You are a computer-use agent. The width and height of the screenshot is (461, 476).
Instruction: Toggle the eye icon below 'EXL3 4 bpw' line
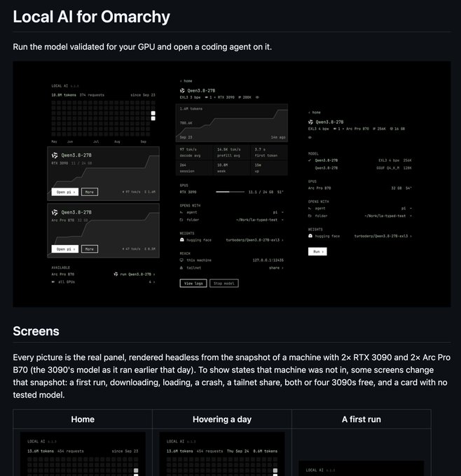click(x=310, y=137)
